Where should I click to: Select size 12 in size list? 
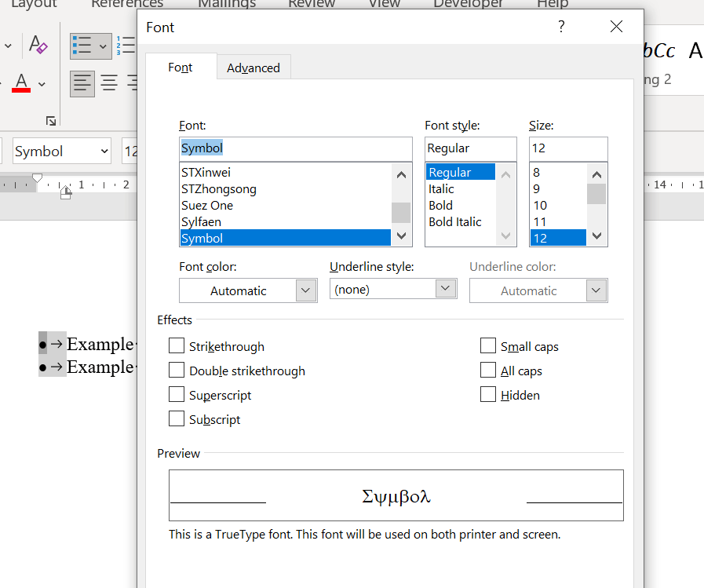558,238
